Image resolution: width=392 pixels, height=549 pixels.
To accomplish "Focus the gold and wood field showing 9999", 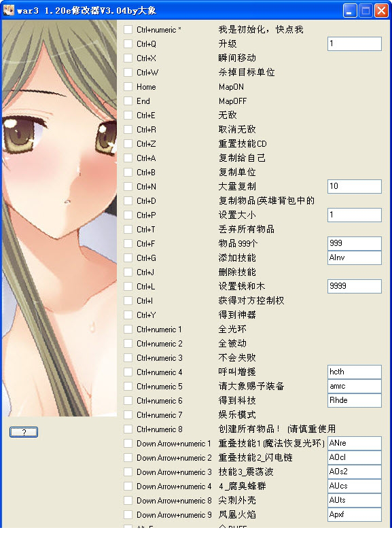I will click(355, 287).
